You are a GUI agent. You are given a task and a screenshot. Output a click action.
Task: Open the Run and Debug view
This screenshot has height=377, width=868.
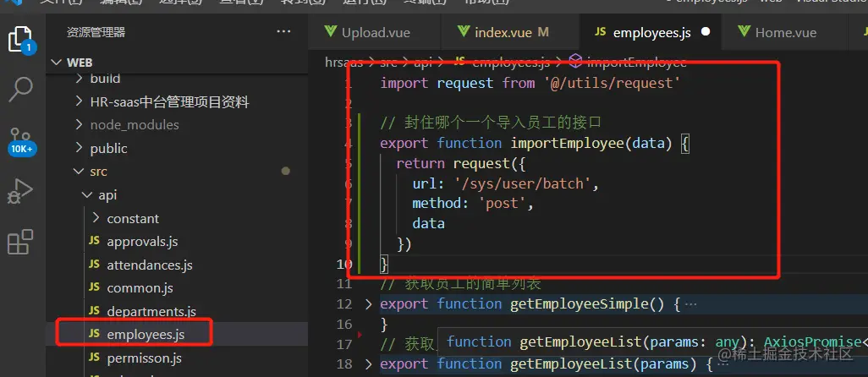[x=20, y=192]
